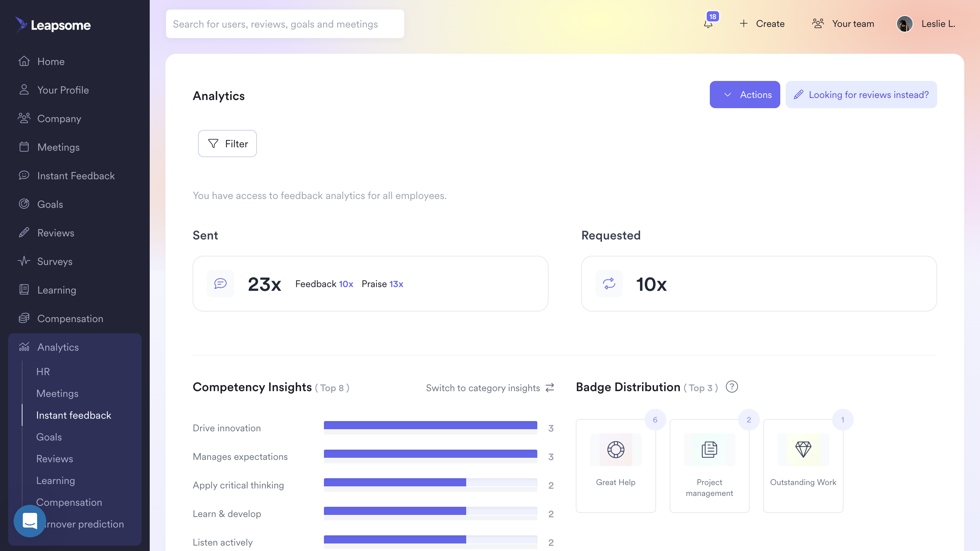Open the Filter options
Screen dimensions: 980x551
click(x=228, y=144)
